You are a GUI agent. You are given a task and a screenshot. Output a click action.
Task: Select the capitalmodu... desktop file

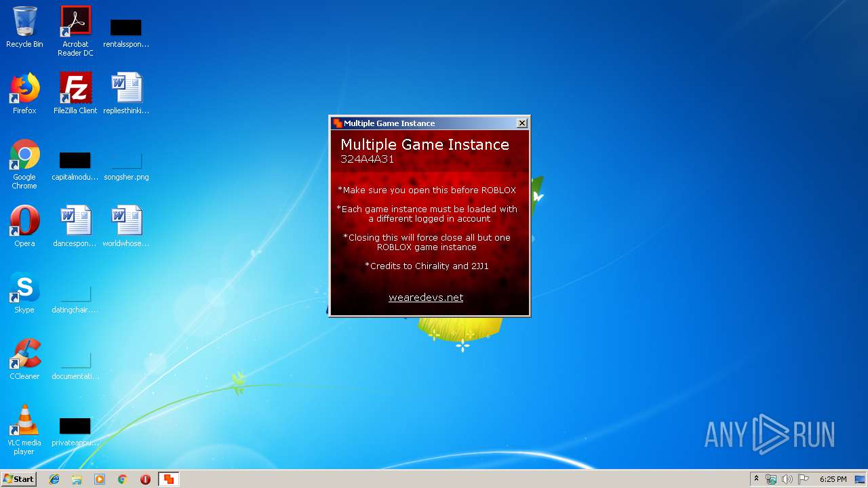tap(75, 167)
